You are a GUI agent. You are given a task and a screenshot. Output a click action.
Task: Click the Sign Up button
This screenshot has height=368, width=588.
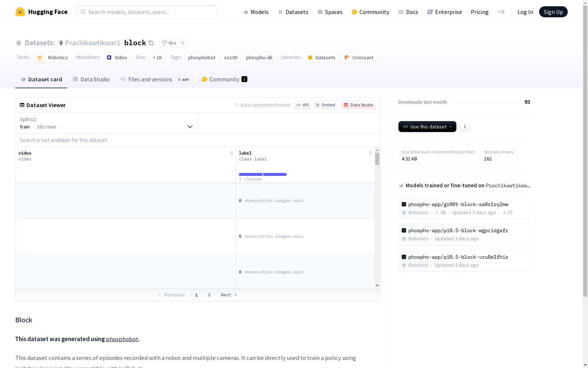553,12
